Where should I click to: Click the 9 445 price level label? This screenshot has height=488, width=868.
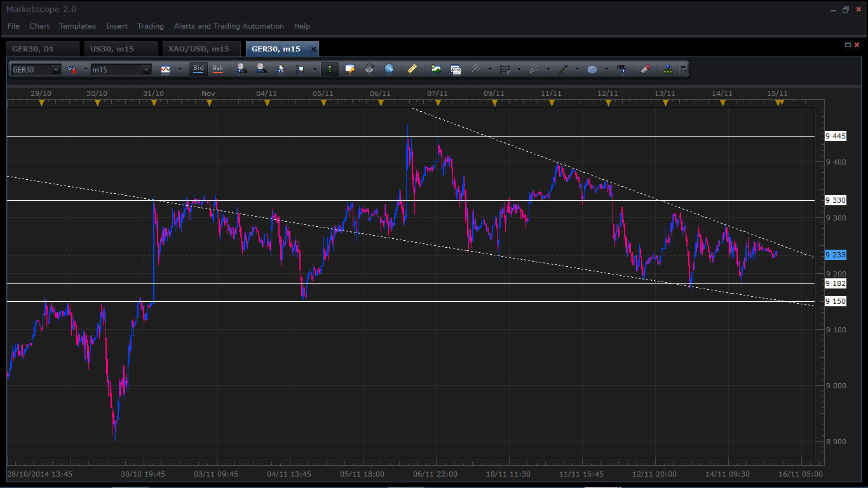[x=835, y=136]
